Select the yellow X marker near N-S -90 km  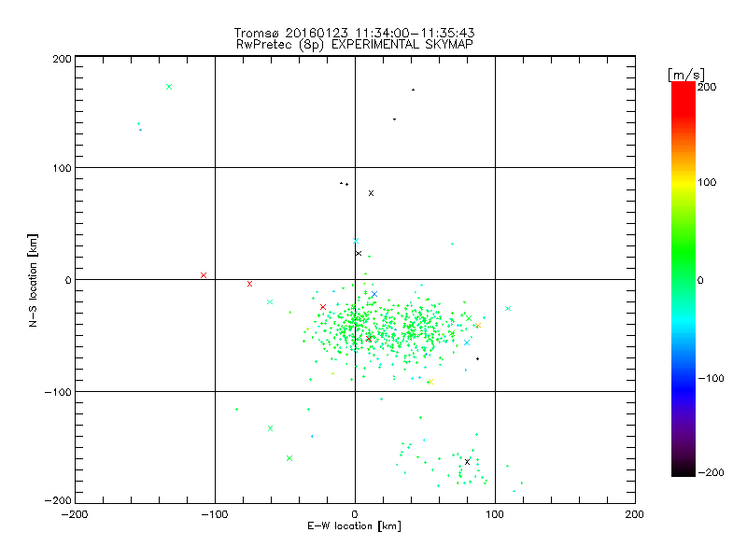click(x=430, y=382)
